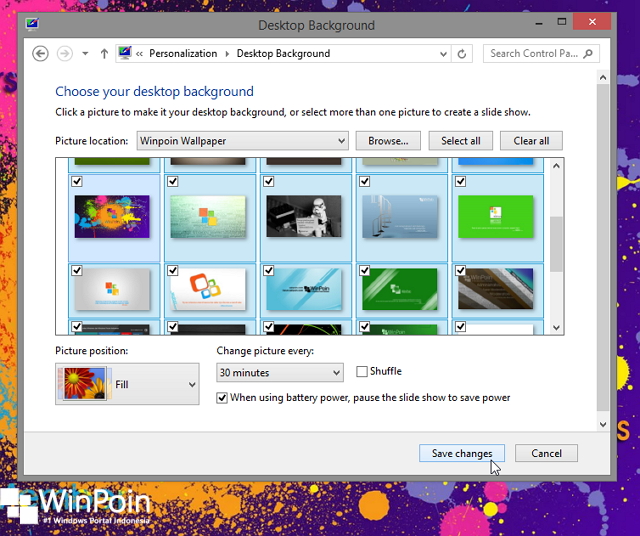Click the wallpaper list scroll-up arrow
Screen dimensions: 640x536
pos(556,166)
